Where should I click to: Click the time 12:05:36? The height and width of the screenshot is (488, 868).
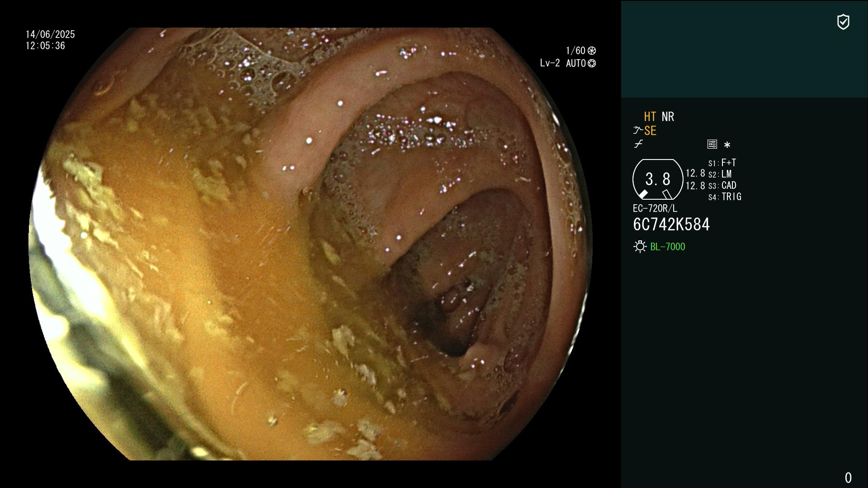click(45, 46)
